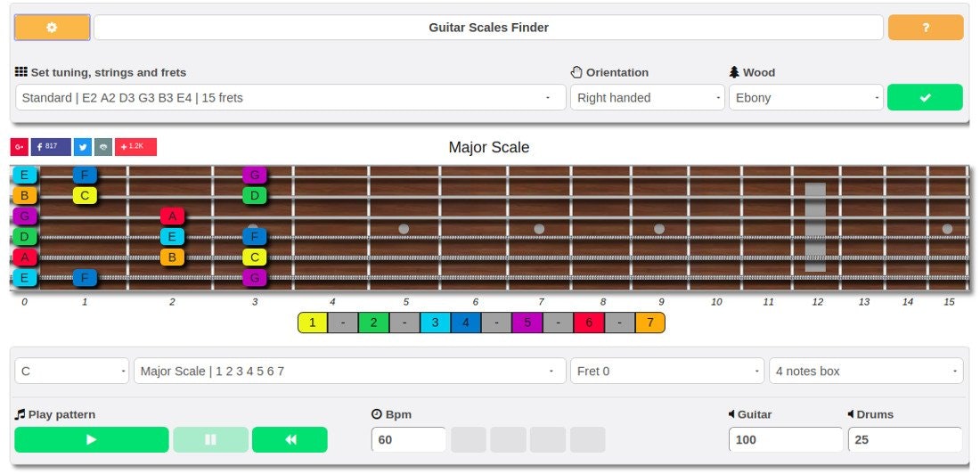Click the Drums volume field showing 25
This screenshot has width=980, height=474.
pyautogui.click(x=905, y=439)
